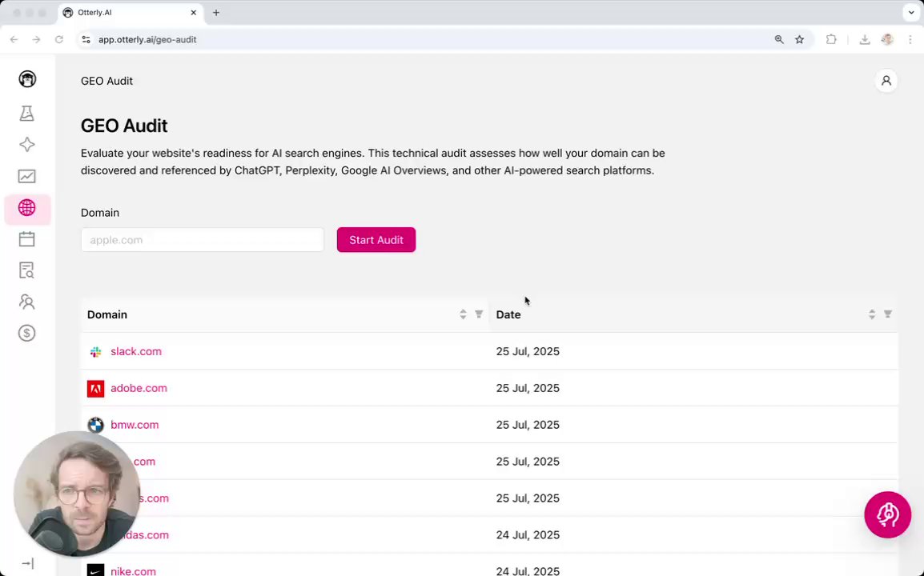Expand the sidebar with the arrow toggle
The width and height of the screenshot is (924, 576).
click(x=27, y=563)
